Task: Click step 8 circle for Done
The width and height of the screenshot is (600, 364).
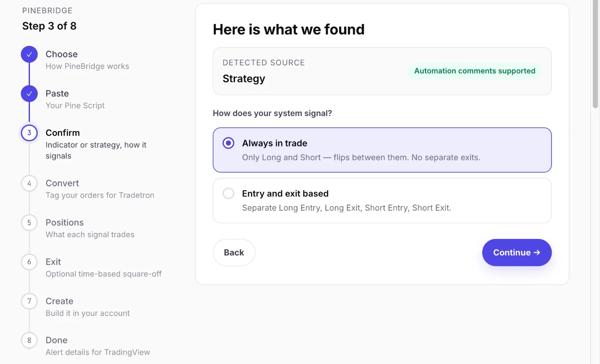Action: [x=29, y=340]
